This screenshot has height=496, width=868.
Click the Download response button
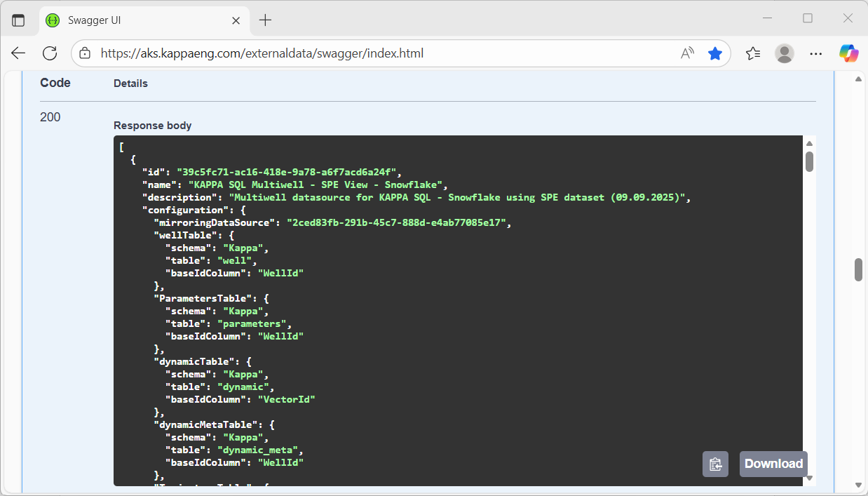point(773,464)
